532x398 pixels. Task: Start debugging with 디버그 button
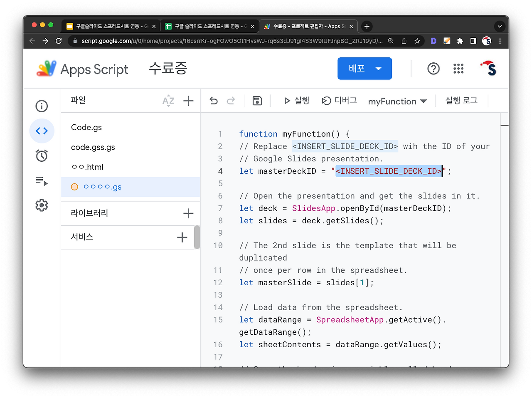(339, 101)
